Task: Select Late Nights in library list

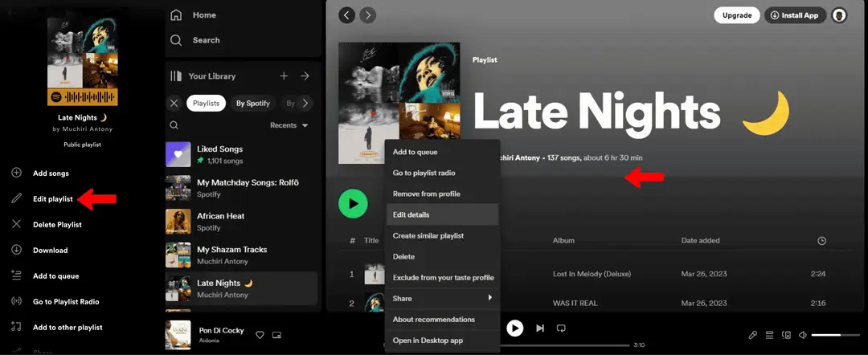Action: [x=241, y=288]
